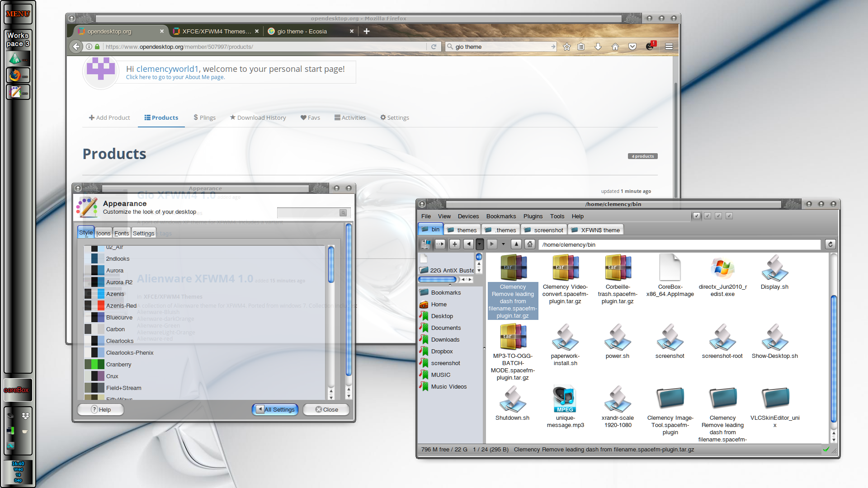The width and height of the screenshot is (868, 488).
Task: Click the Firefox search box
Action: pyautogui.click(x=501, y=47)
